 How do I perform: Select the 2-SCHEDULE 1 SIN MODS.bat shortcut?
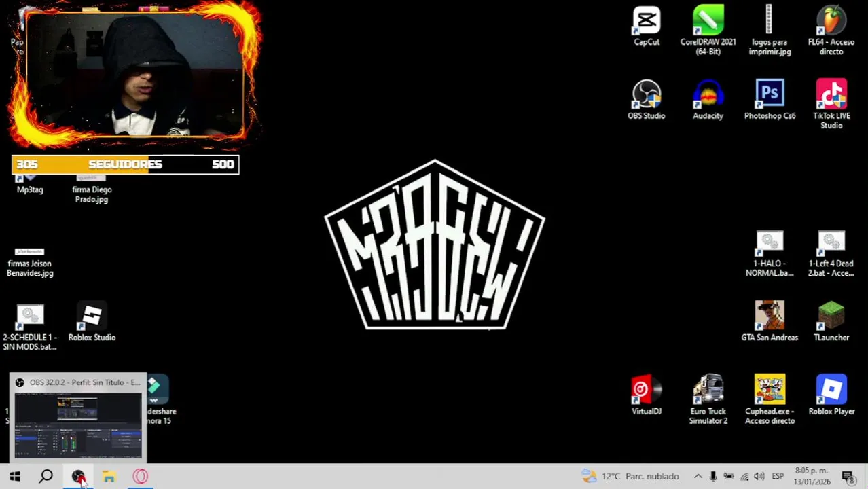30,328
